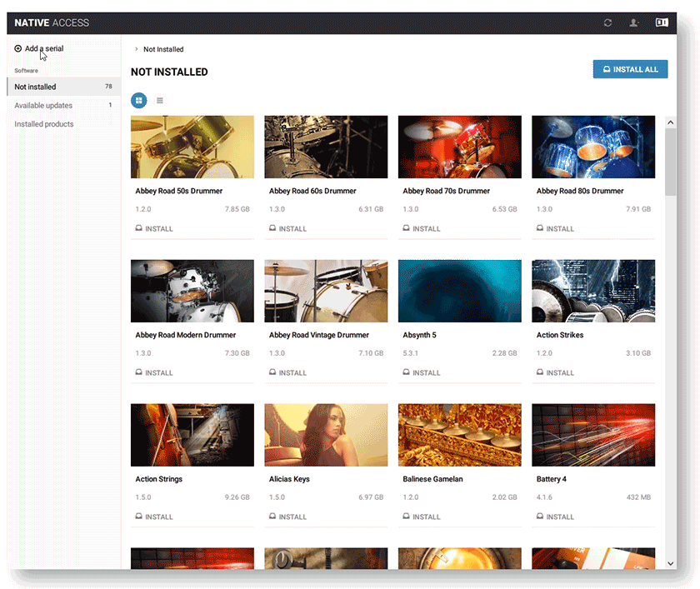700x589 pixels.
Task: Install Action Strings
Action: (154, 517)
